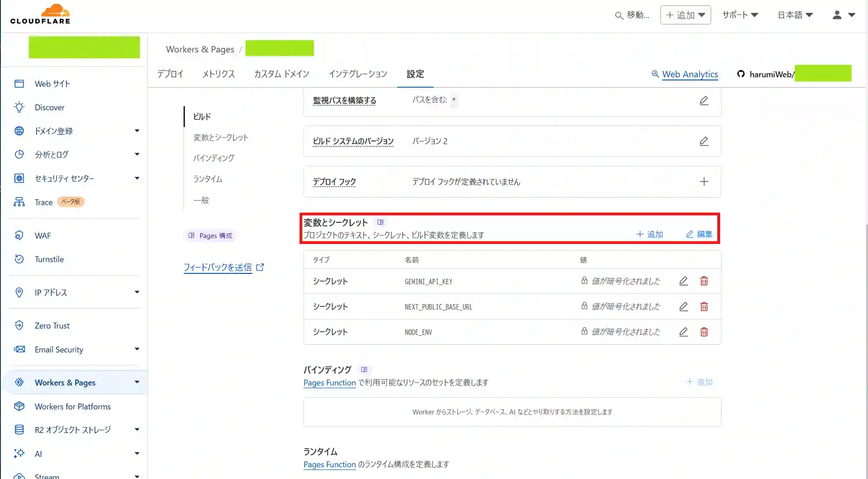Click the Turnstile icon

[19, 259]
